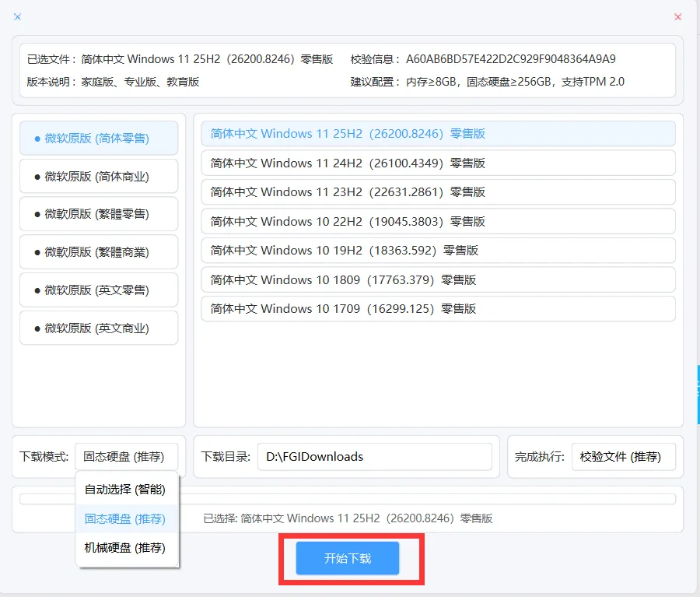Viewport: 700px width, 597px height.
Task: Select 微軟原版 (繁體商業) category
Action: click(99, 252)
